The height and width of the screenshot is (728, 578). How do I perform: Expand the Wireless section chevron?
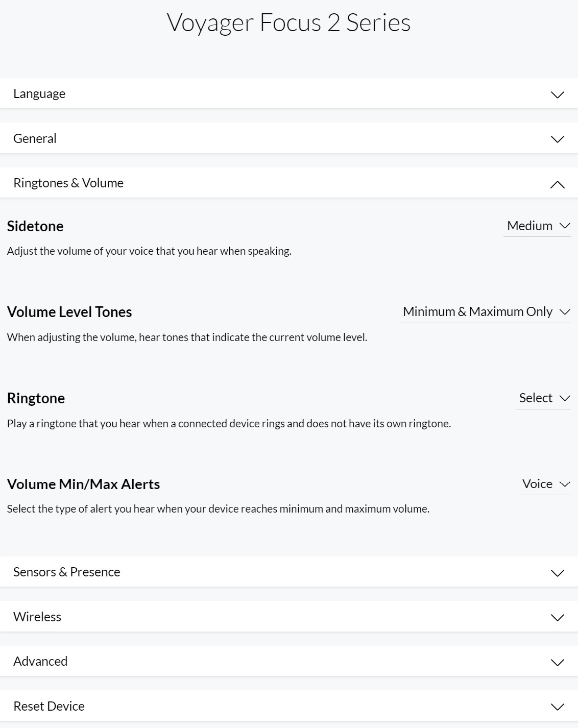[557, 617]
